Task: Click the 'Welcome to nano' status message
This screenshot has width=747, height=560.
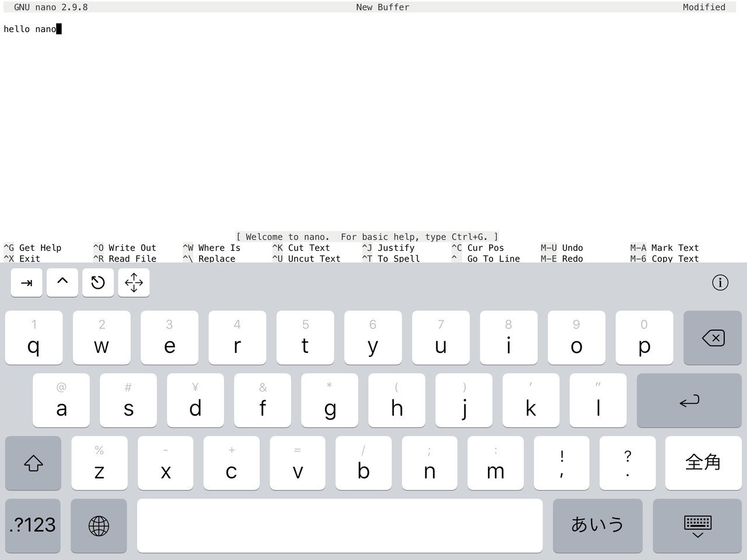Action: pyautogui.click(x=367, y=237)
